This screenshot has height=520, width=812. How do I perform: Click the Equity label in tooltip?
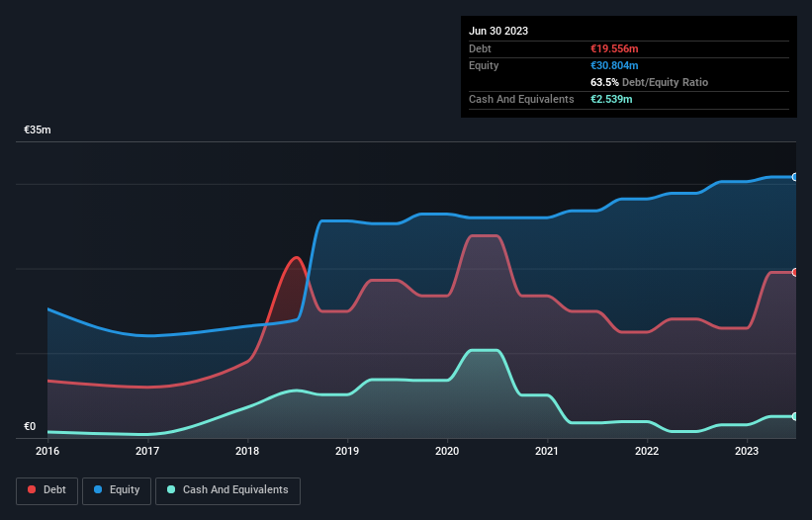click(484, 65)
